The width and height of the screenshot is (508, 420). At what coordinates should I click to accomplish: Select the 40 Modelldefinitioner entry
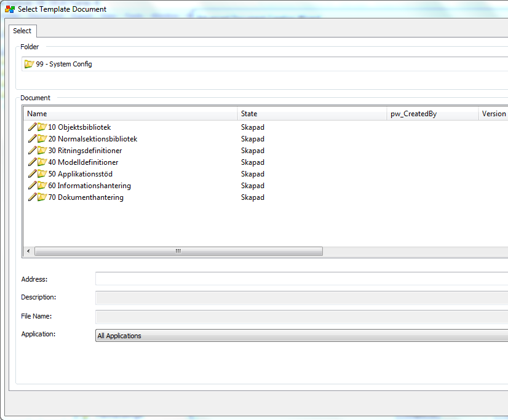(x=83, y=162)
